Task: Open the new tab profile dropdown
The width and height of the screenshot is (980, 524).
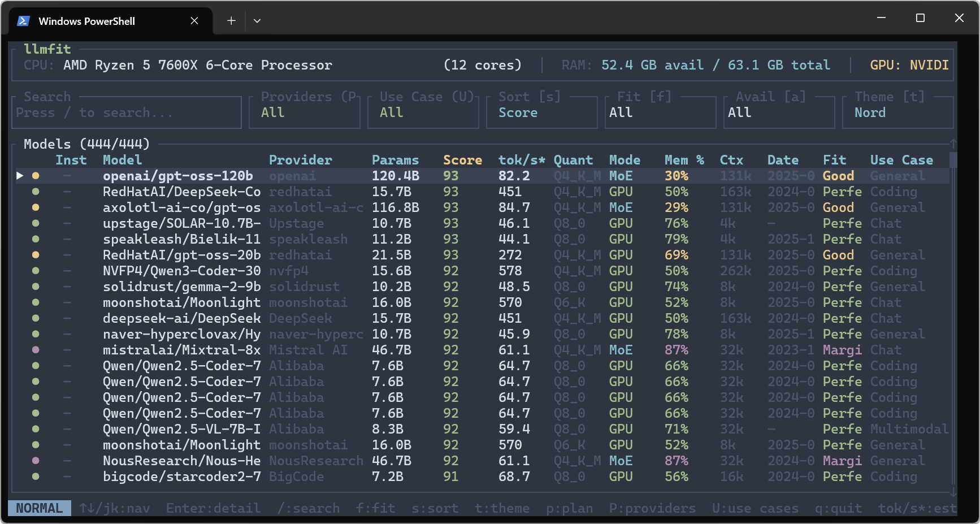Action: point(257,21)
